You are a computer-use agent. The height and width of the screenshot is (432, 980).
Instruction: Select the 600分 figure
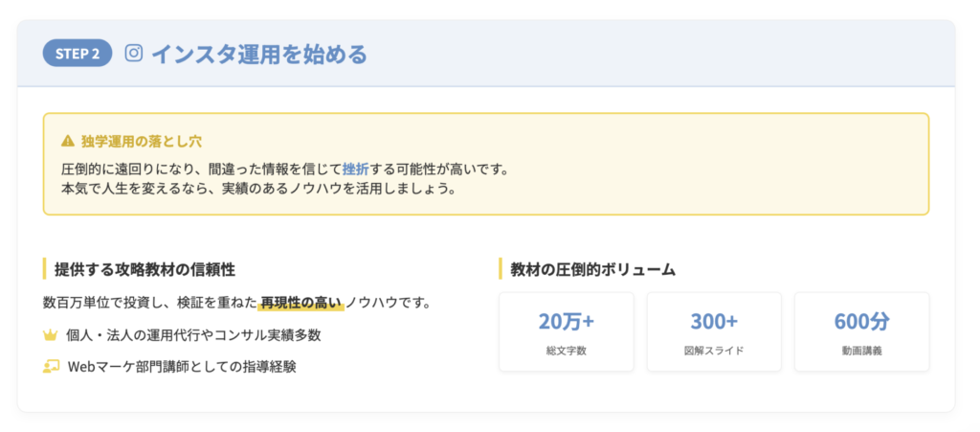861,322
